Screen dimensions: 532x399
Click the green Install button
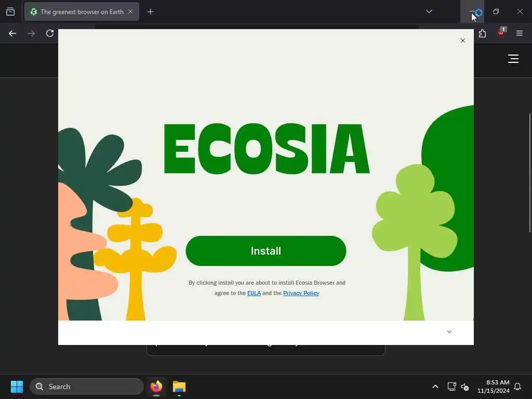(265, 251)
